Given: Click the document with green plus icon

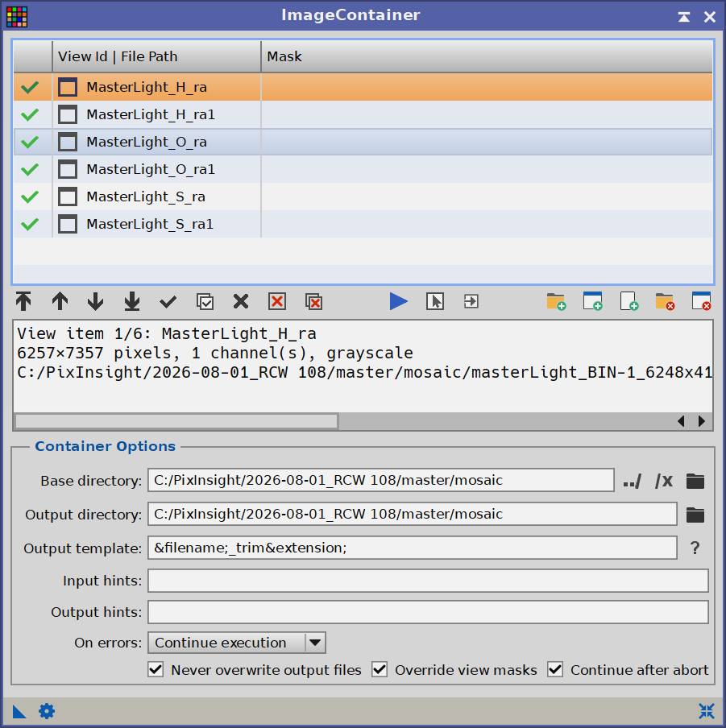Looking at the screenshot, I should 629,301.
